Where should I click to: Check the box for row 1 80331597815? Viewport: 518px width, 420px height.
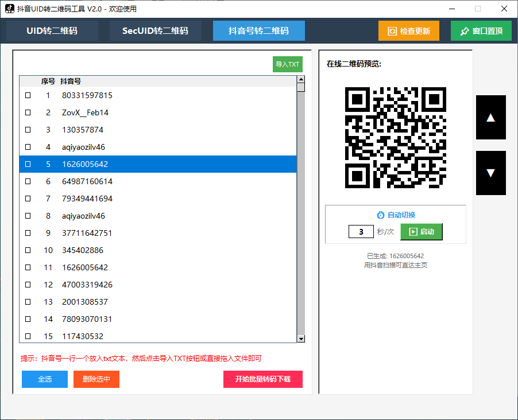(x=28, y=95)
